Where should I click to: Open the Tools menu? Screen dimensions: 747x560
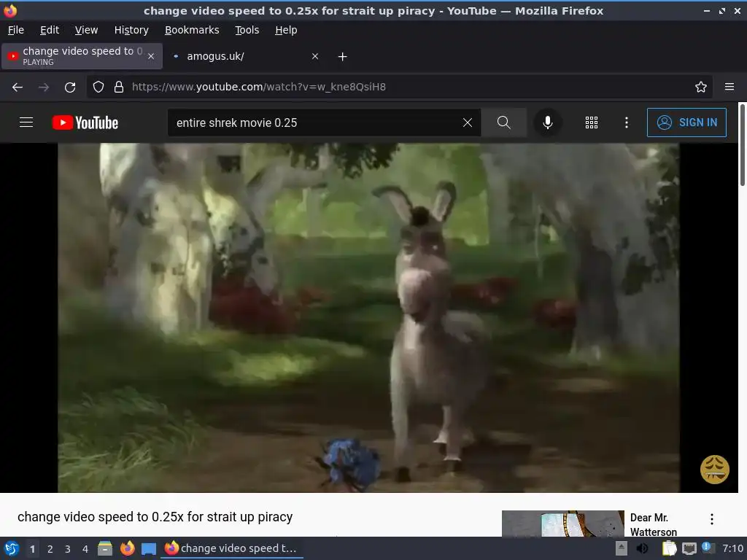pos(247,30)
